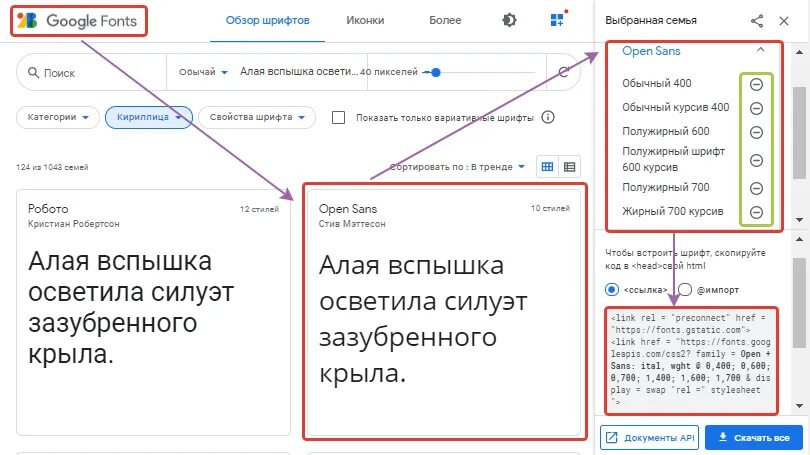
Task: Open the Обзор шрифтов tab
Action: pos(268,21)
